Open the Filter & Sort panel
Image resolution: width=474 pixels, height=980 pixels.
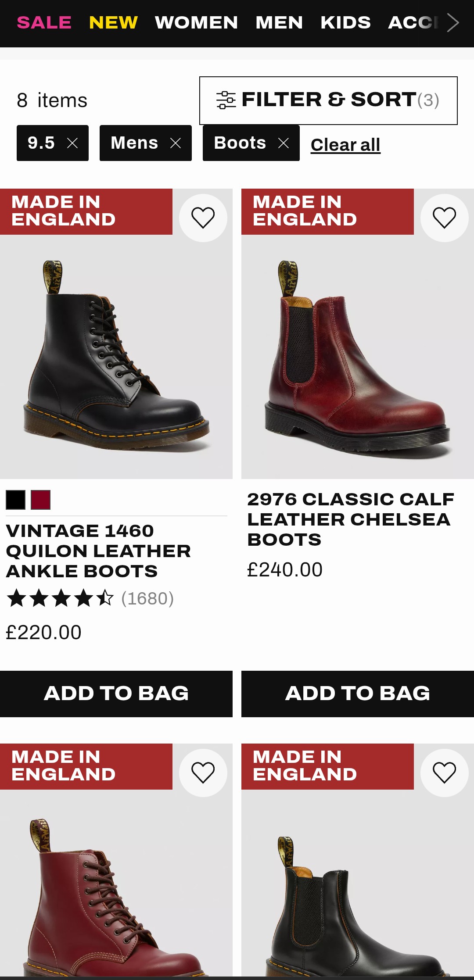328,100
